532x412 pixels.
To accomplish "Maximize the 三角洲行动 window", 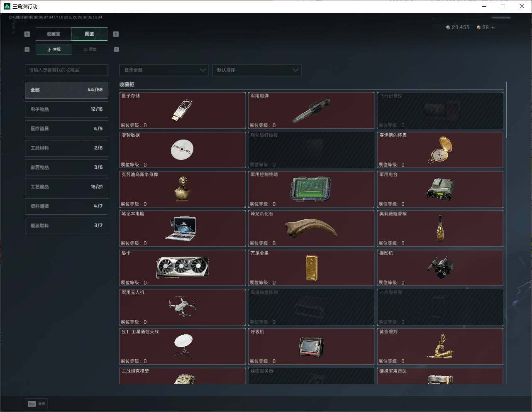I will (503, 6).
